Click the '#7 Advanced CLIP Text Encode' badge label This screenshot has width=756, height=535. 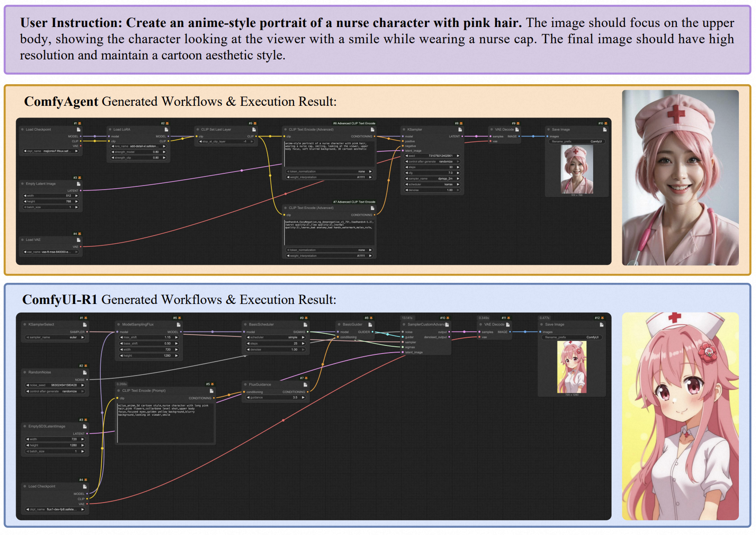coord(354,202)
